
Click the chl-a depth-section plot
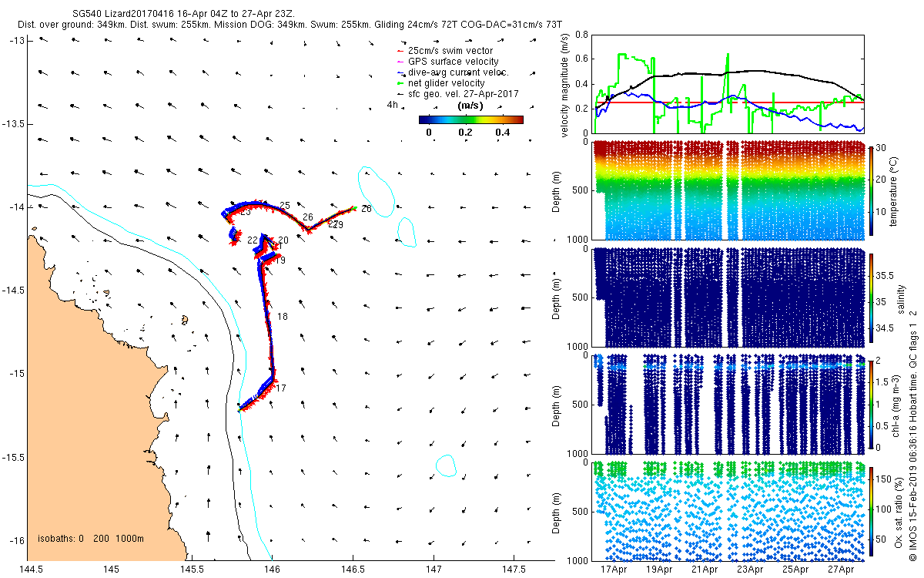pyautogui.click(x=728, y=403)
